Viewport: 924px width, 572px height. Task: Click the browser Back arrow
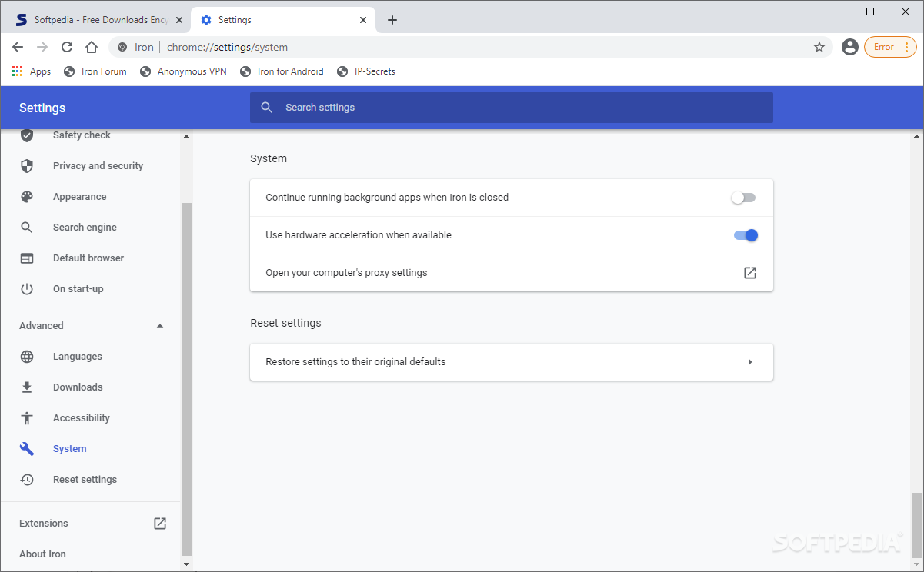[18, 47]
